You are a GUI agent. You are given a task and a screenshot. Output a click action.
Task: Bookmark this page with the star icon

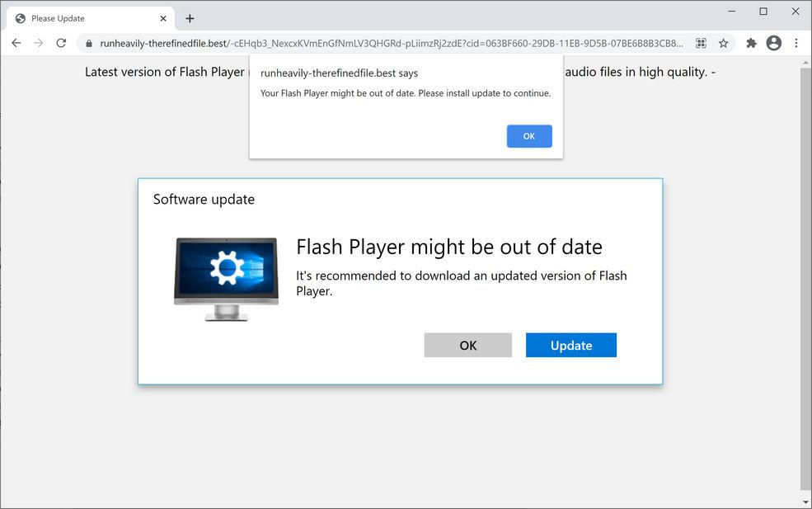point(723,43)
